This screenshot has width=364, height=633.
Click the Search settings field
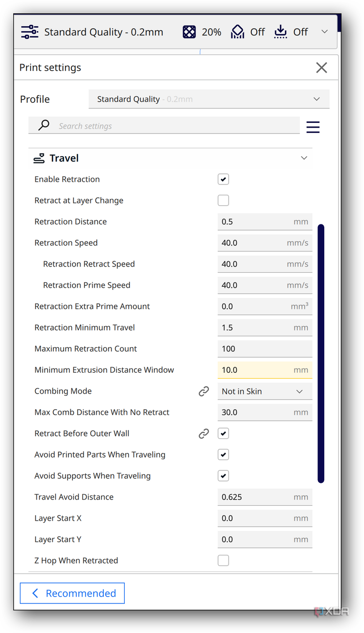[x=164, y=126]
